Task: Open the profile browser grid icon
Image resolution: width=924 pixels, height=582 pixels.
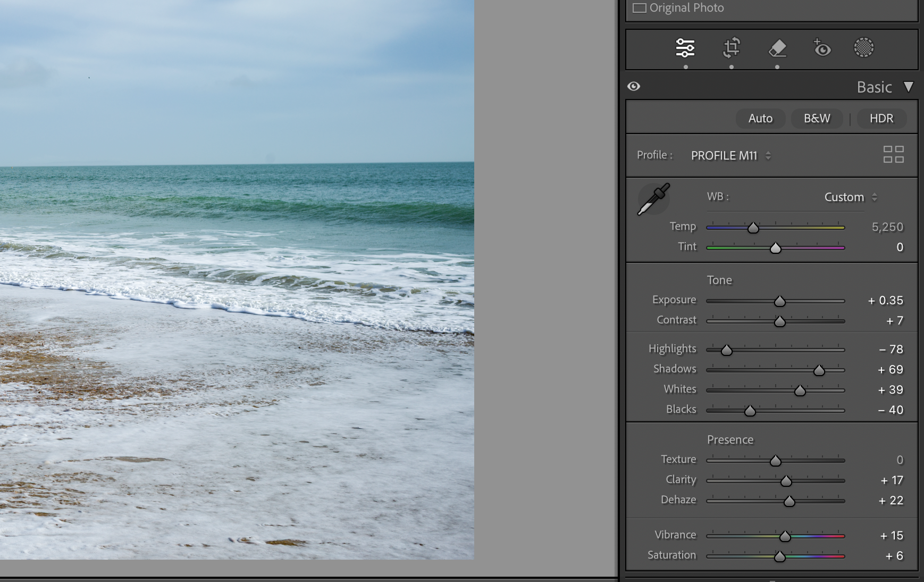Action: coord(893,155)
